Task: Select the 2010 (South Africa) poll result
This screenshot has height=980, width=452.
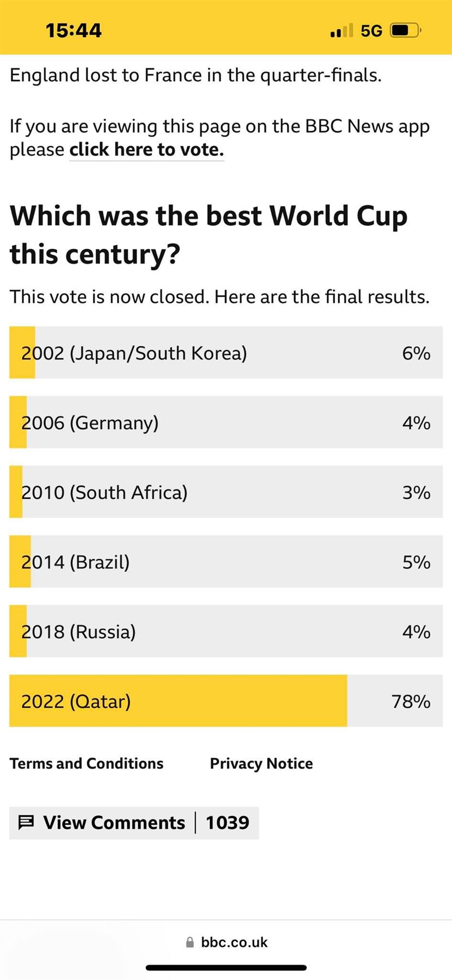Action: 226,492
